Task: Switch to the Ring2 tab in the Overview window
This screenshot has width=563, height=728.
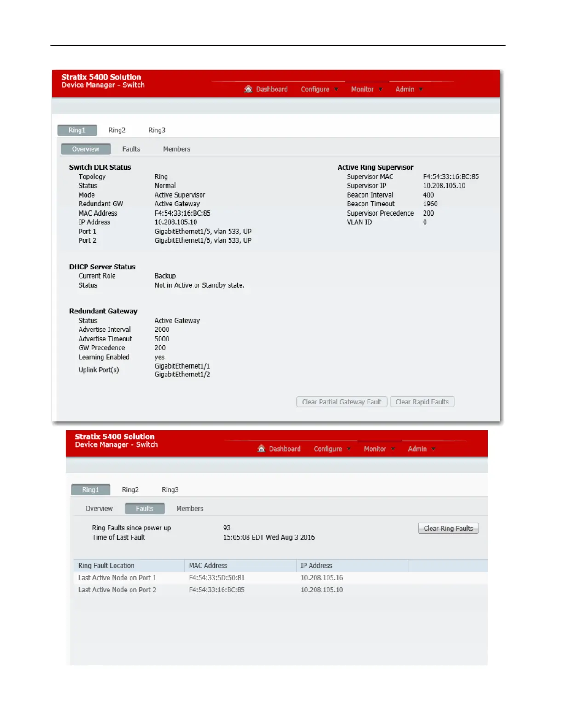Action: [117, 130]
